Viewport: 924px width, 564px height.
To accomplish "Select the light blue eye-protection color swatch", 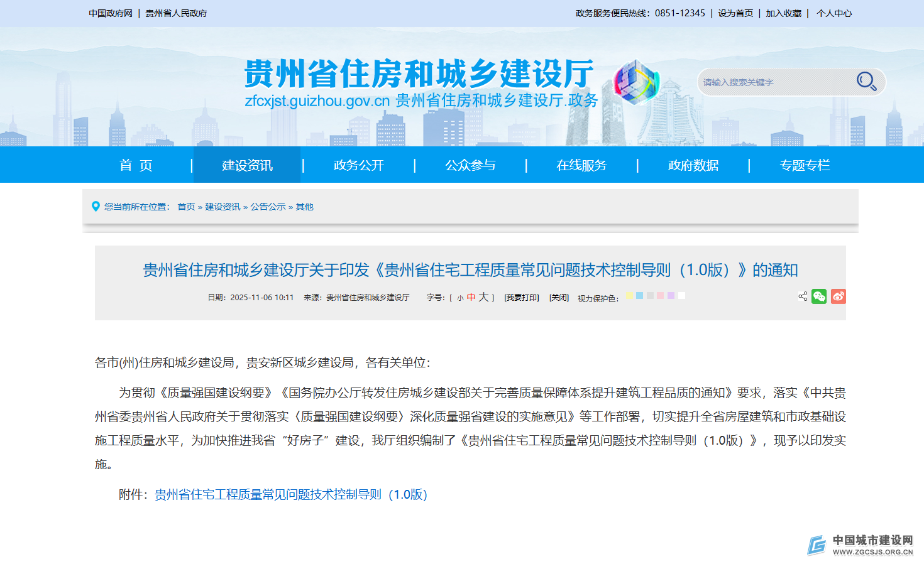I will (639, 296).
